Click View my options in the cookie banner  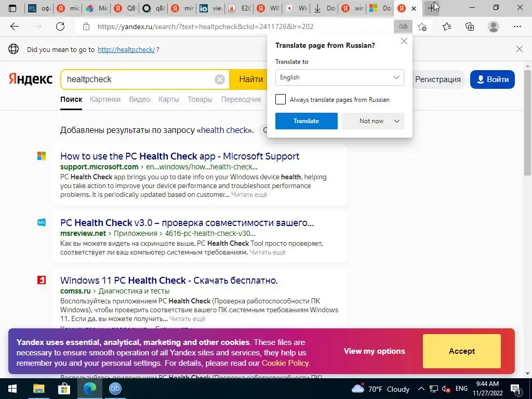click(374, 351)
